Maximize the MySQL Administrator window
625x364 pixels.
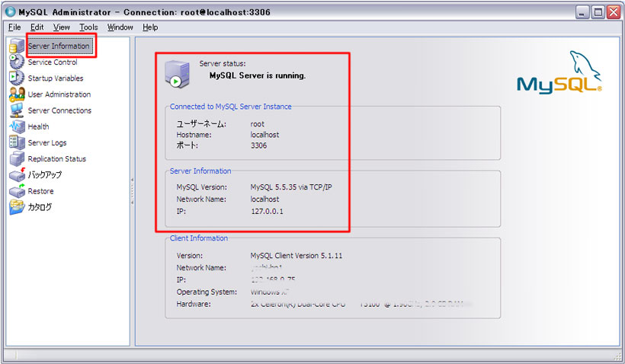[598, 12]
